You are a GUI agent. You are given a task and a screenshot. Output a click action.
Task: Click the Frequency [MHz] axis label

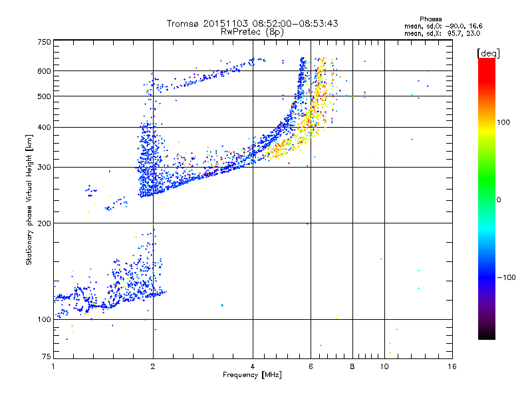[x=252, y=375]
